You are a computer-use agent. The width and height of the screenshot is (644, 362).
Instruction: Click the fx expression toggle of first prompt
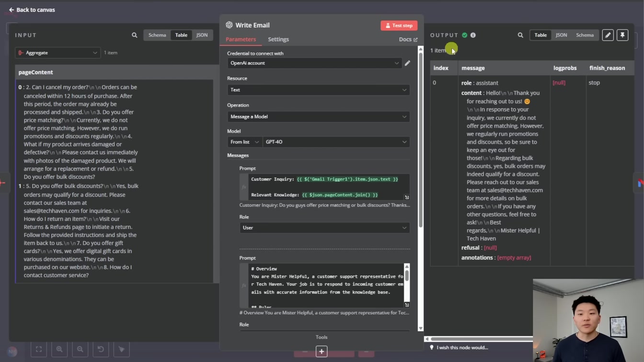[244, 187]
